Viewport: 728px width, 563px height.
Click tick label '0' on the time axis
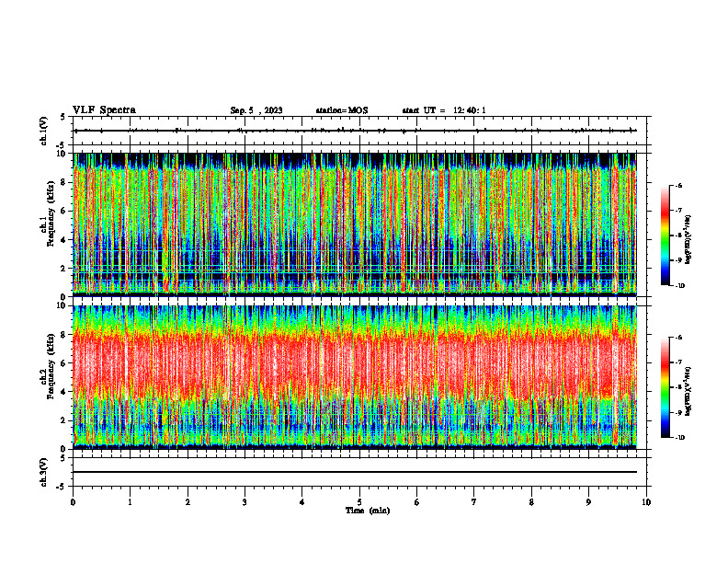[73, 502]
